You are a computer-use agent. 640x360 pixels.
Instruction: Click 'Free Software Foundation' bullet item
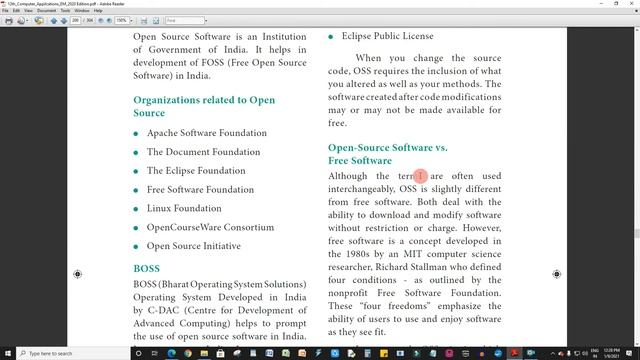(x=200, y=190)
